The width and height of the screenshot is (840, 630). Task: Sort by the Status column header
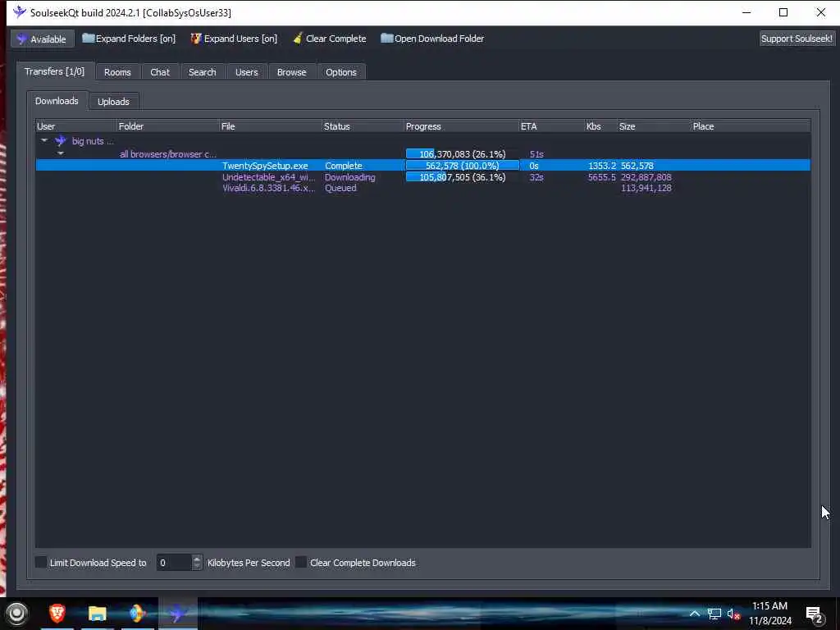(363, 126)
